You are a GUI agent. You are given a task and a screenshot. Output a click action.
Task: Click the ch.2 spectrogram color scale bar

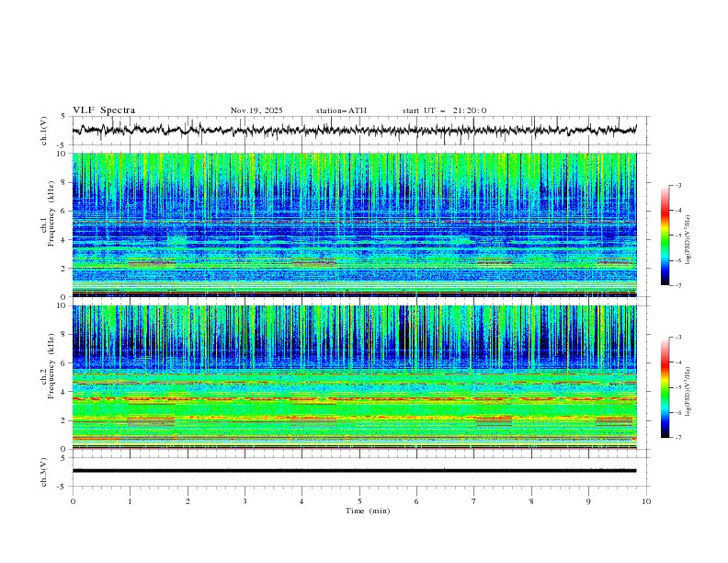click(665, 387)
